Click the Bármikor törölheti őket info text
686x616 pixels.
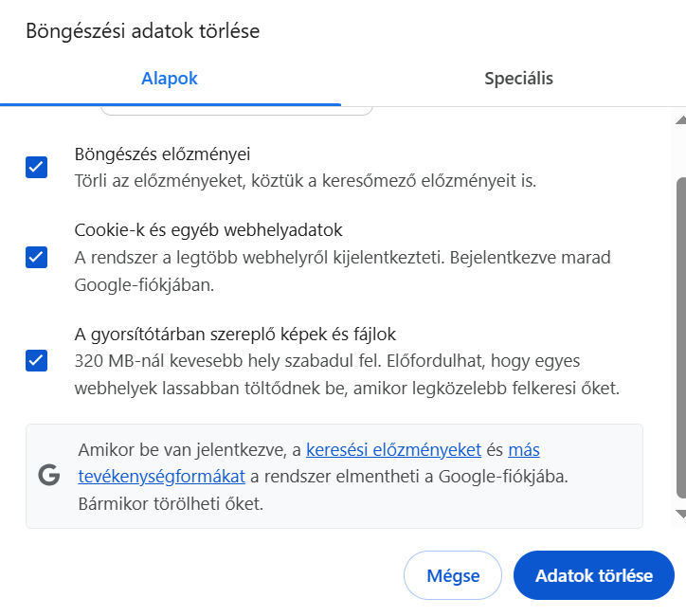[x=171, y=503]
